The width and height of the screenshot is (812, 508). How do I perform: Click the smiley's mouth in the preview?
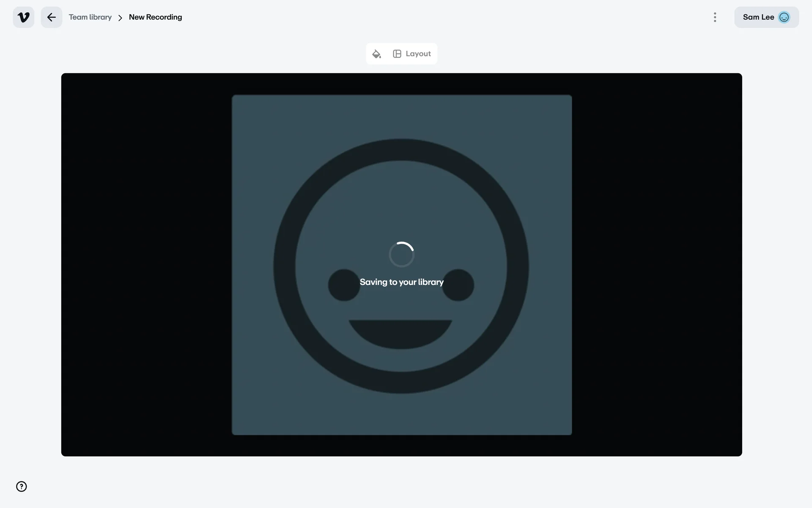point(400,333)
